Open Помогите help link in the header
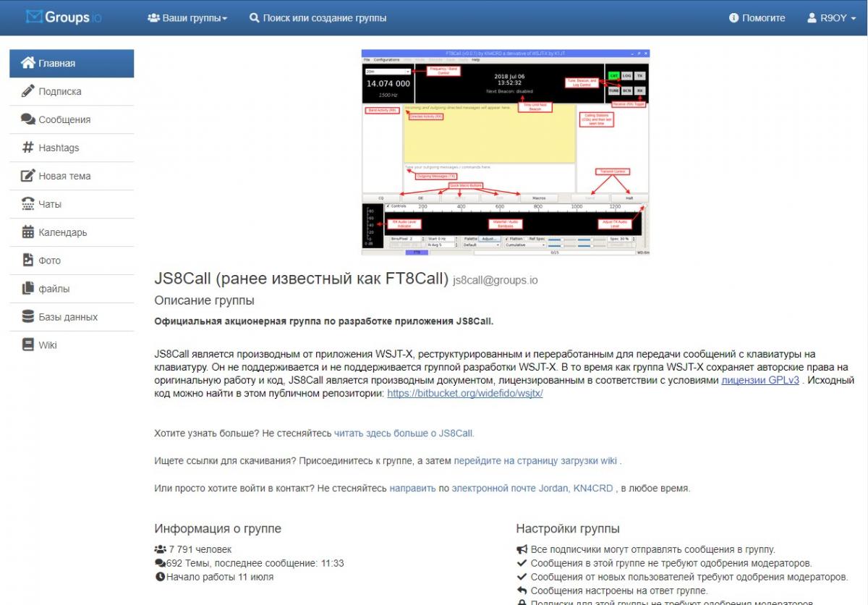The height and width of the screenshot is (605, 868). pyautogui.click(x=757, y=18)
